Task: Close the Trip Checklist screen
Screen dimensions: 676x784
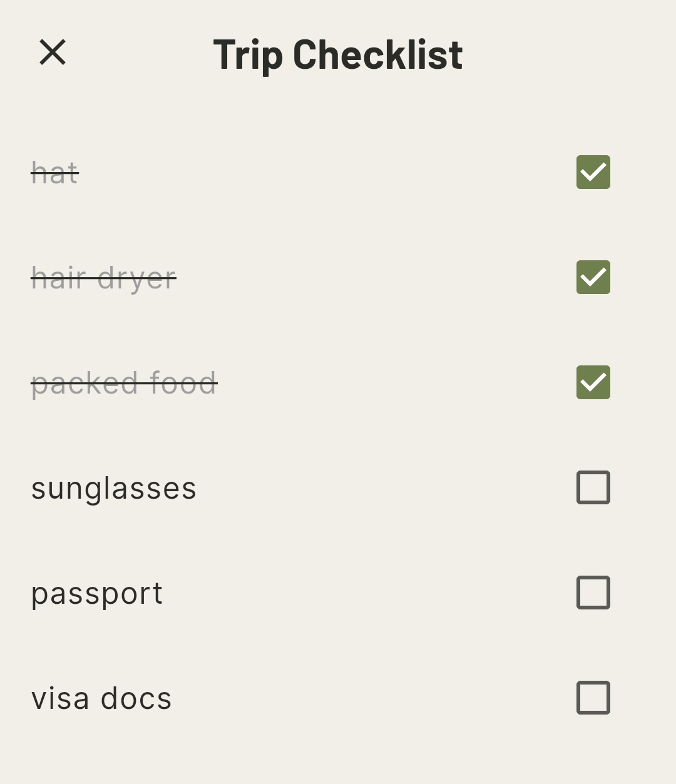Action: (53, 53)
